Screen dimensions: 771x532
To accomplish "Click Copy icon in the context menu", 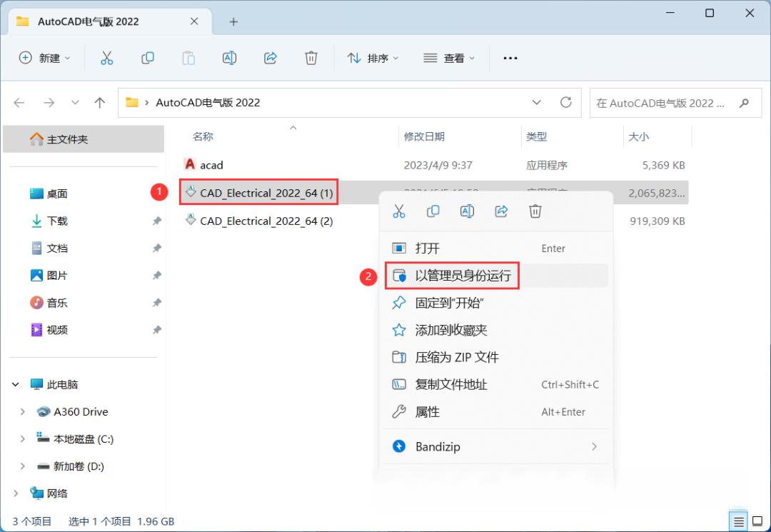I will coord(433,211).
